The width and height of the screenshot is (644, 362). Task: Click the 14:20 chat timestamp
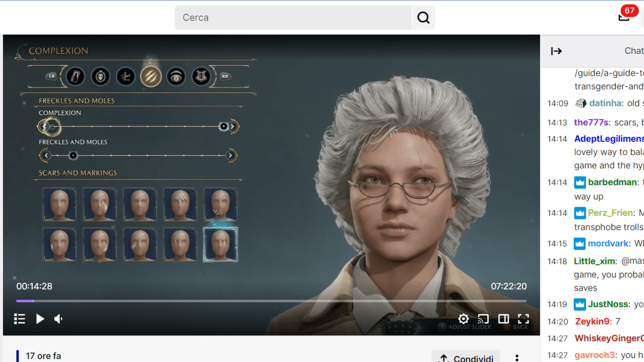[558, 322]
